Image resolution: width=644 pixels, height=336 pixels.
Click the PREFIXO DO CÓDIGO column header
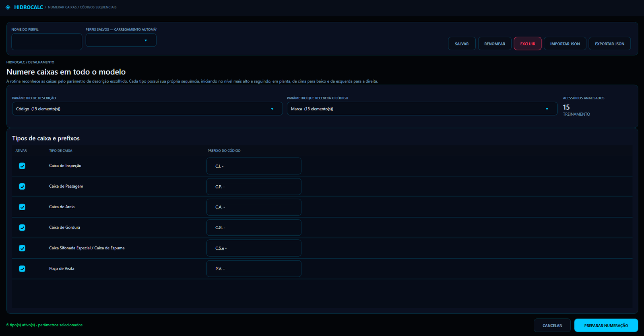[x=224, y=151]
